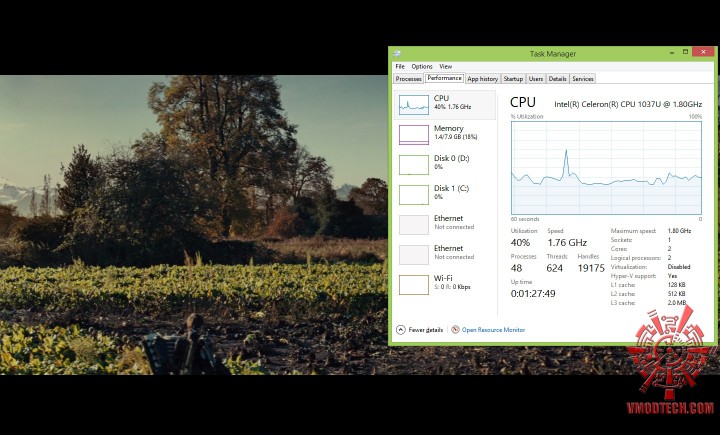Maximize the Task Manager window
Viewport: 720px width, 435px height.
click(x=685, y=52)
